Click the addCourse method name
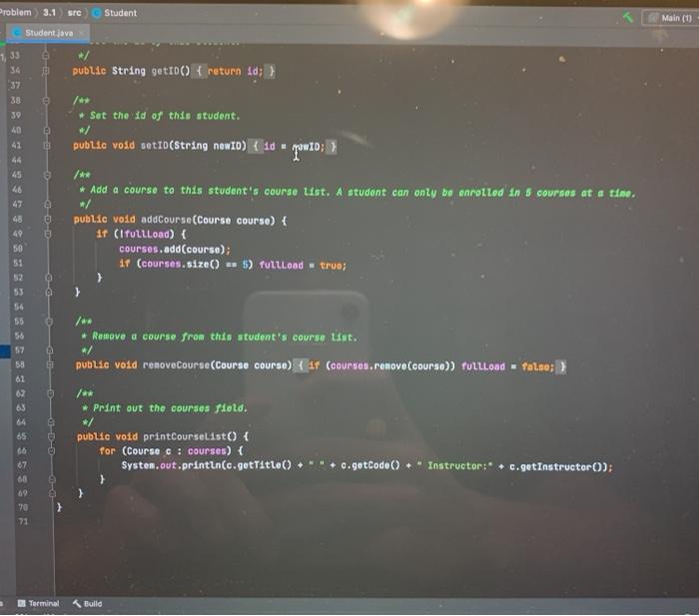 click(x=167, y=220)
